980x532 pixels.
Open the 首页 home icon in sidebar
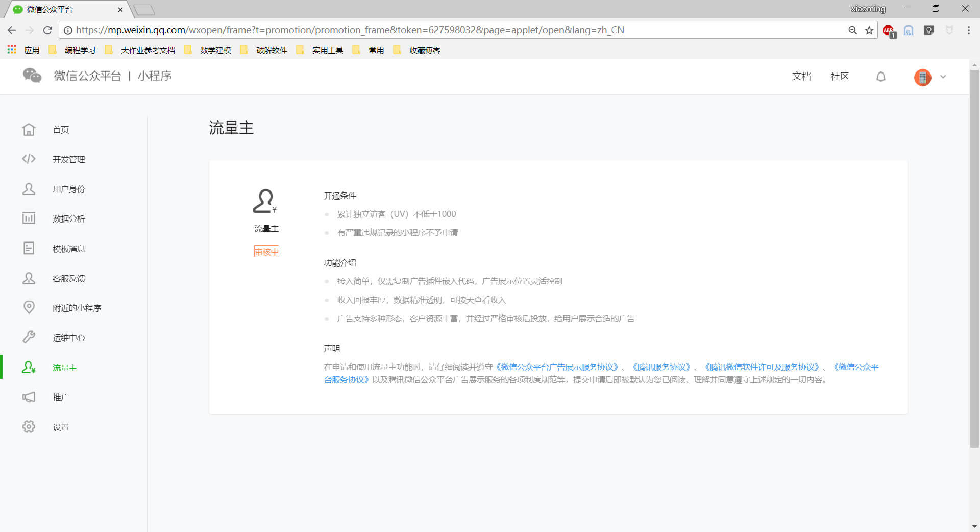coord(29,130)
